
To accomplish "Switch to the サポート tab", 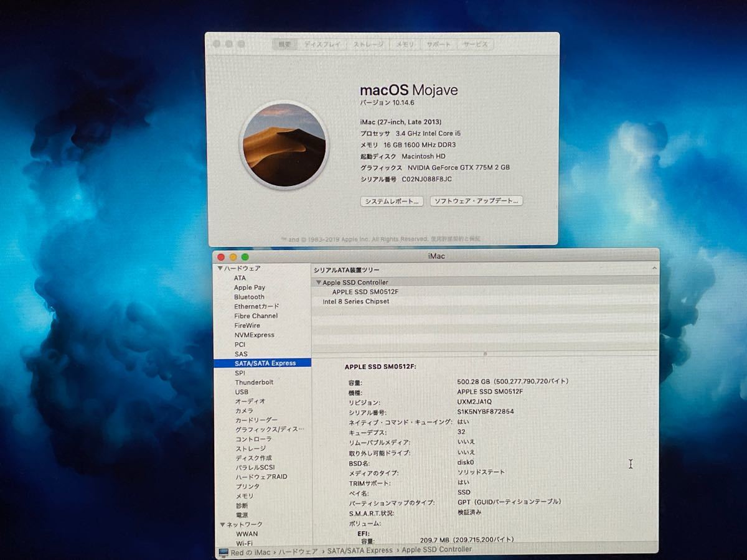I will pyautogui.click(x=439, y=44).
